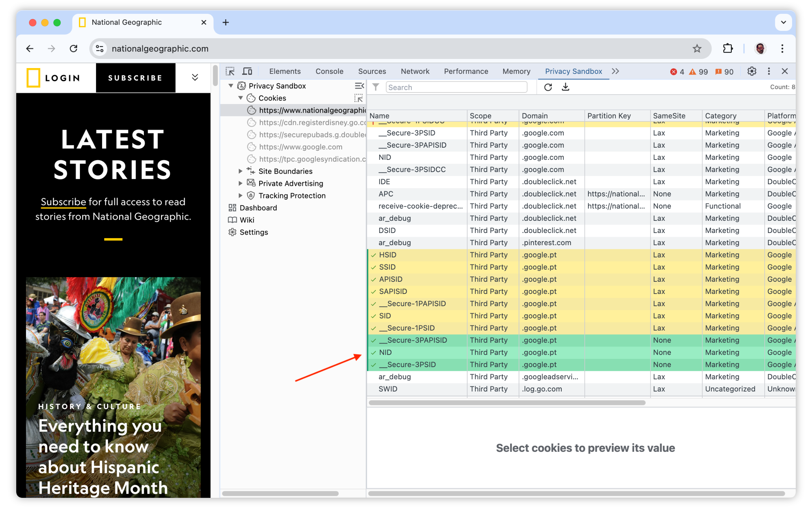Sort by the Name column header
The width and height of the screenshot is (812, 508).
tap(417, 115)
